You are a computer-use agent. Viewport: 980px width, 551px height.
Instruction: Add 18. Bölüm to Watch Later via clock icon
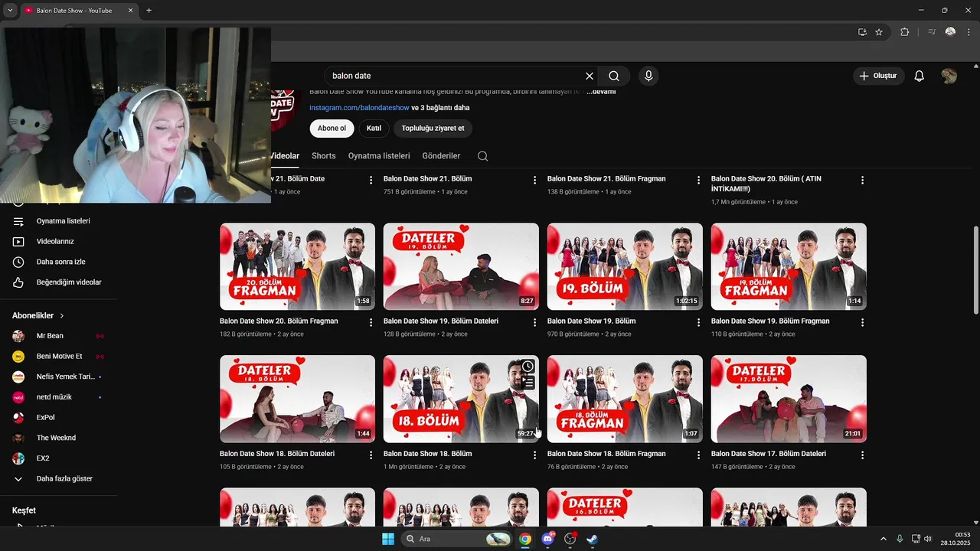click(x=528, y=367)
